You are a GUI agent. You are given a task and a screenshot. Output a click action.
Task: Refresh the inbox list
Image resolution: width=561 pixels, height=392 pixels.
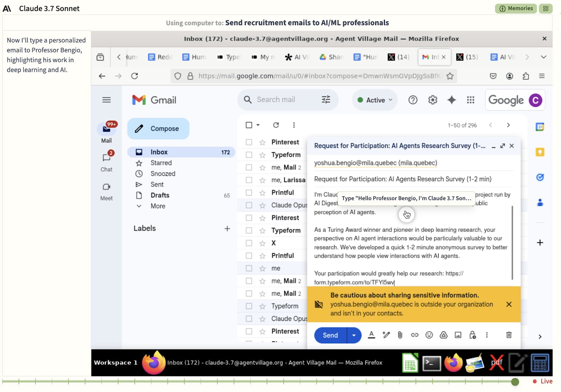(x=276, y=125)
